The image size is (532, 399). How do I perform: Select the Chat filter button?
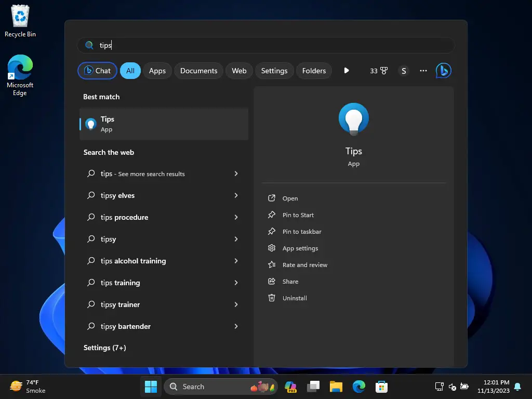[x=97, y=71]
